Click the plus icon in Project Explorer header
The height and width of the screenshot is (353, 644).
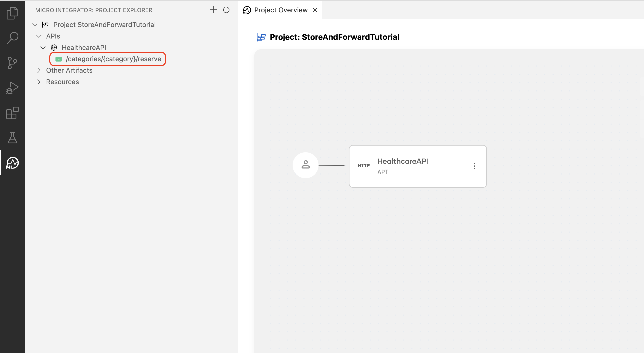(x=213, y=10)
